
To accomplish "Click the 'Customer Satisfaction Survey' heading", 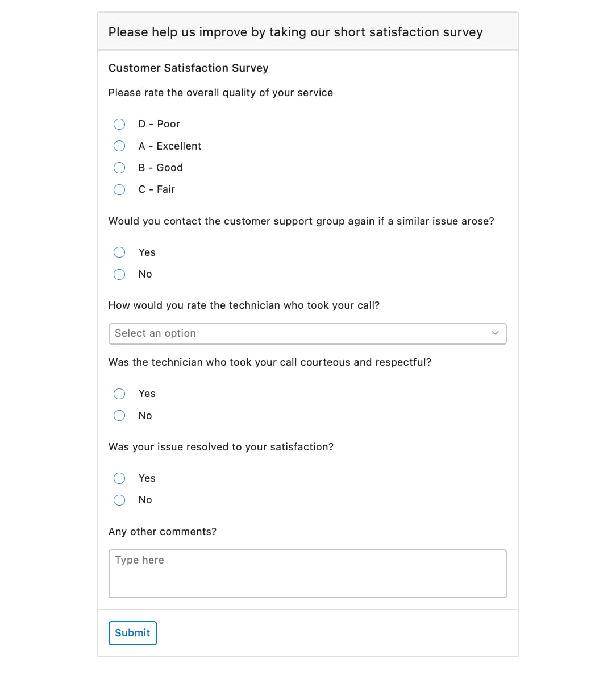I will pos(188,68).
